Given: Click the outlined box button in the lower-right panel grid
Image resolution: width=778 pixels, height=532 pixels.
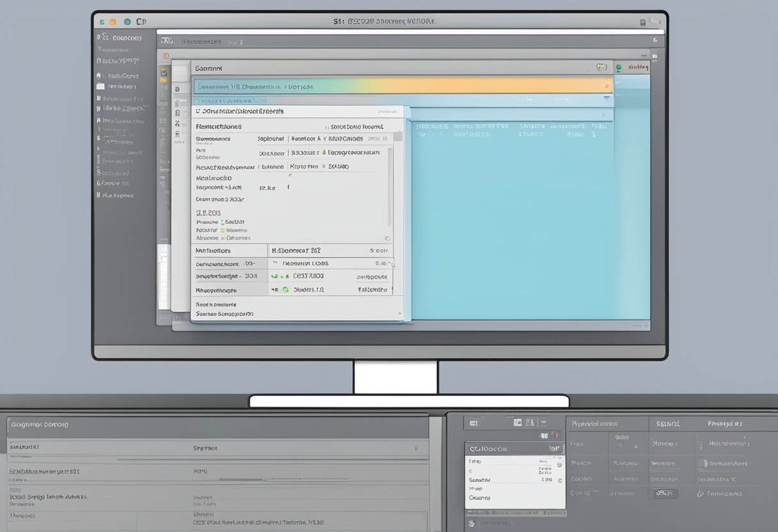Looking at the screenshot, I should (665, 493).
